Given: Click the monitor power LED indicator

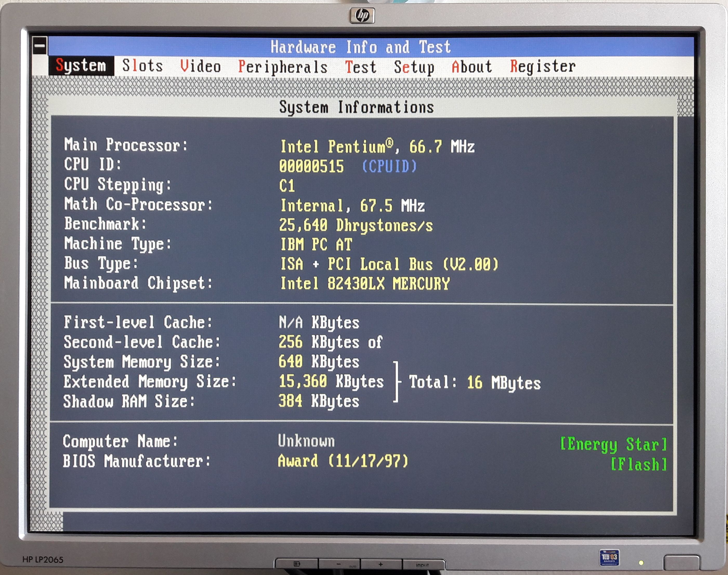Looking at the screenshot, I should [x=641, y=563].
